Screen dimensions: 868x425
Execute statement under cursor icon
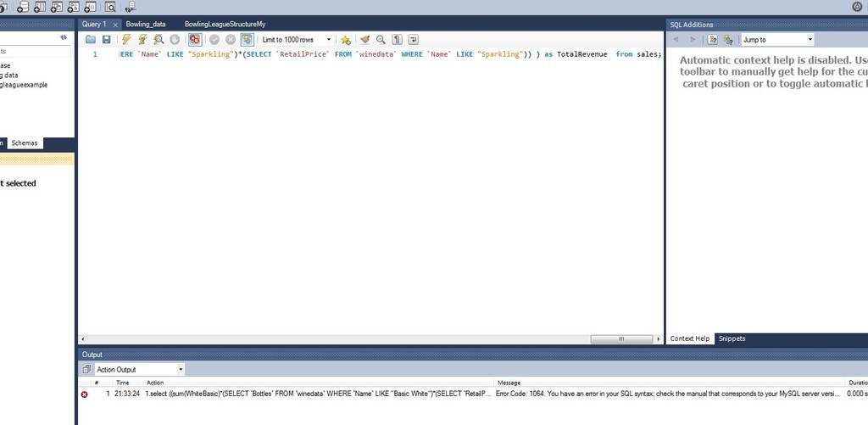(x=142, y=40)
